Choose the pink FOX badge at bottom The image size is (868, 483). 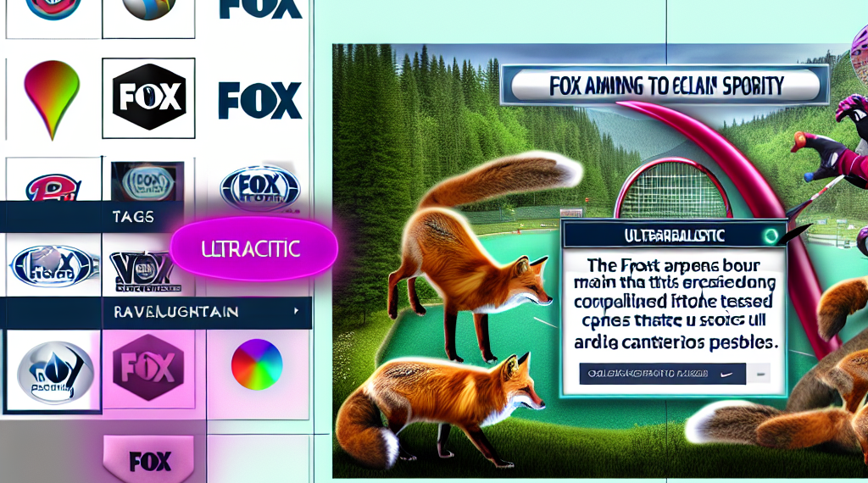coord(148,458)
